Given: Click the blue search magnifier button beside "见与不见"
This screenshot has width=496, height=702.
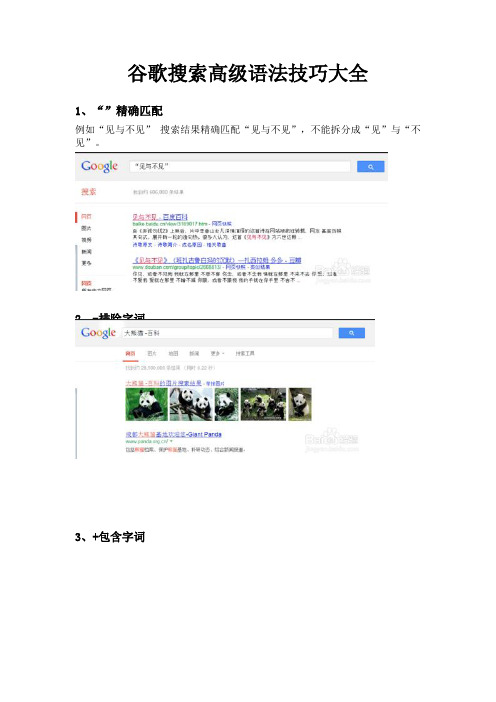Looking at the screenshot, I should [x=371, y=167].
